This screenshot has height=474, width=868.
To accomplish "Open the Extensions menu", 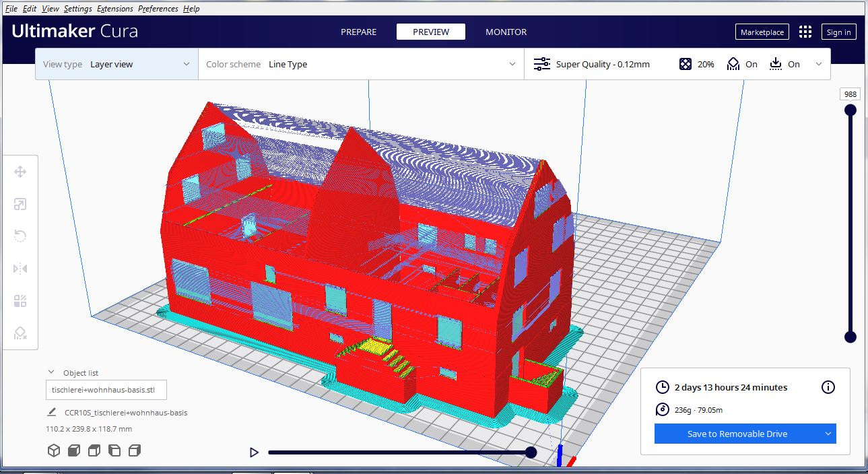I will coord(115,9).
